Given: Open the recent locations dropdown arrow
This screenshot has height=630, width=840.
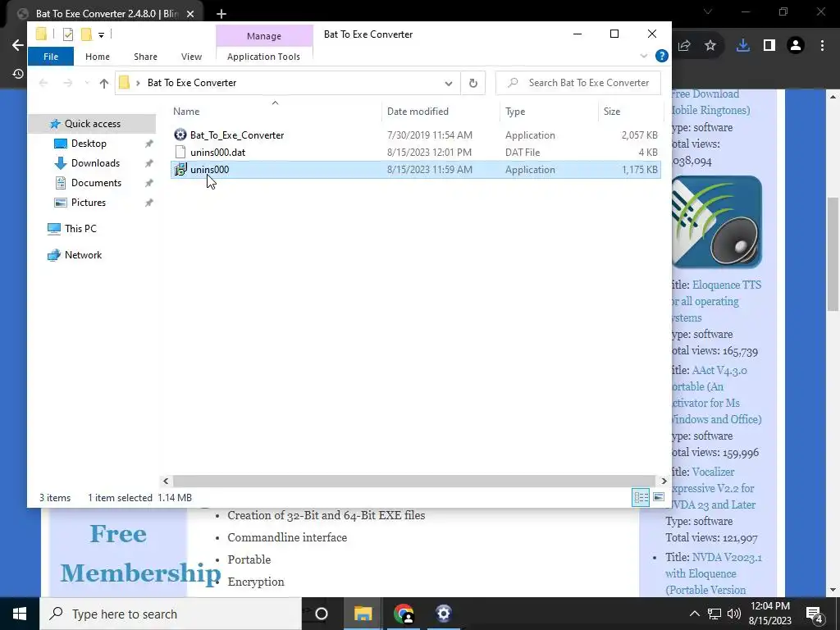Looking at the screenshot, I should [87, 83].
